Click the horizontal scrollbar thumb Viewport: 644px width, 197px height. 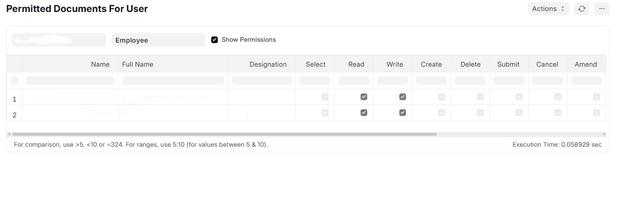pos(224,134)
